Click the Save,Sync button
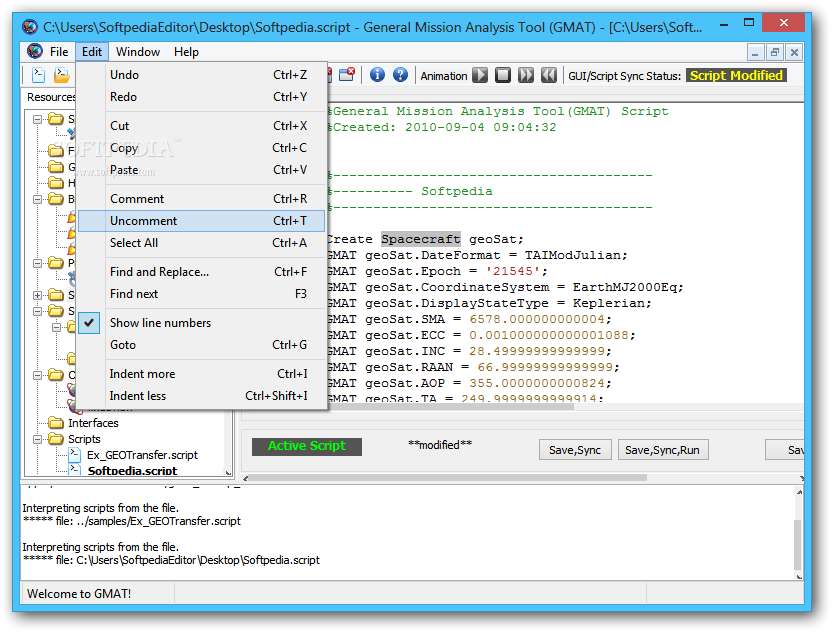Image resolution: width=832 pixels, height=632 pixels. pos(575,450)
